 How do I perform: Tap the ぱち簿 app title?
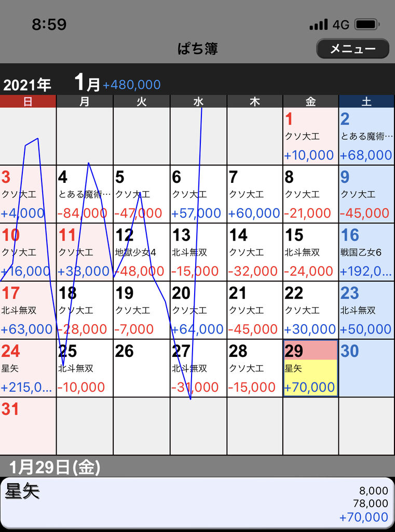pos(198,48)
